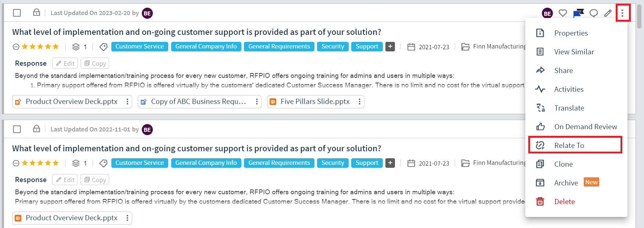This screenshot has height=228, width=644.
Task: Open options for Five Pillars Slide.pptx
Action: (359, 101)
